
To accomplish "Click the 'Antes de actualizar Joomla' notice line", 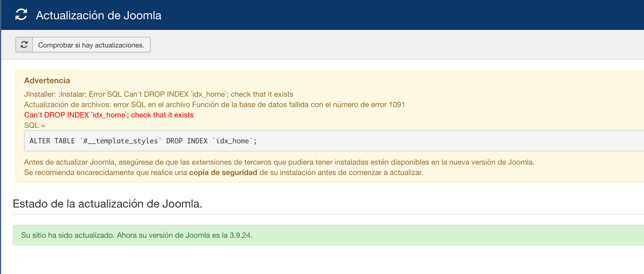I will 279,162.
